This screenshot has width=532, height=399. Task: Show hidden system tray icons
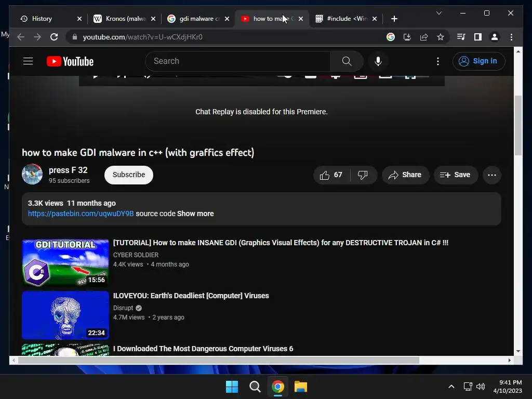click(451, 387)
